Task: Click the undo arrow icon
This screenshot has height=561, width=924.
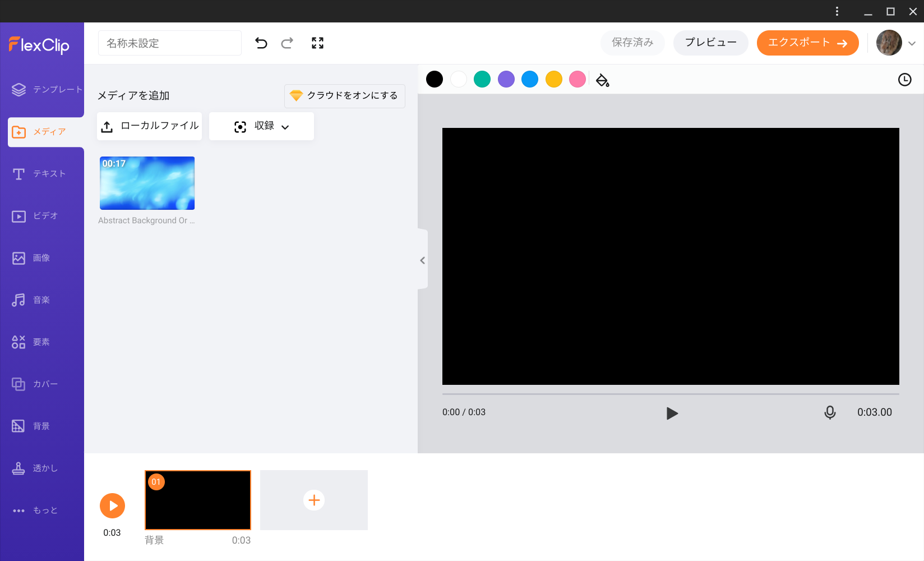Action: 261,43
